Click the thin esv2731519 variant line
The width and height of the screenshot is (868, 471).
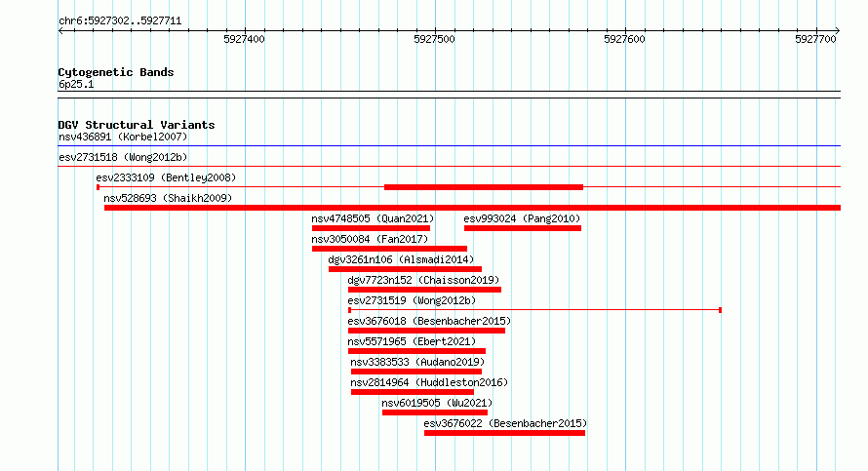(x=534, y=310)
